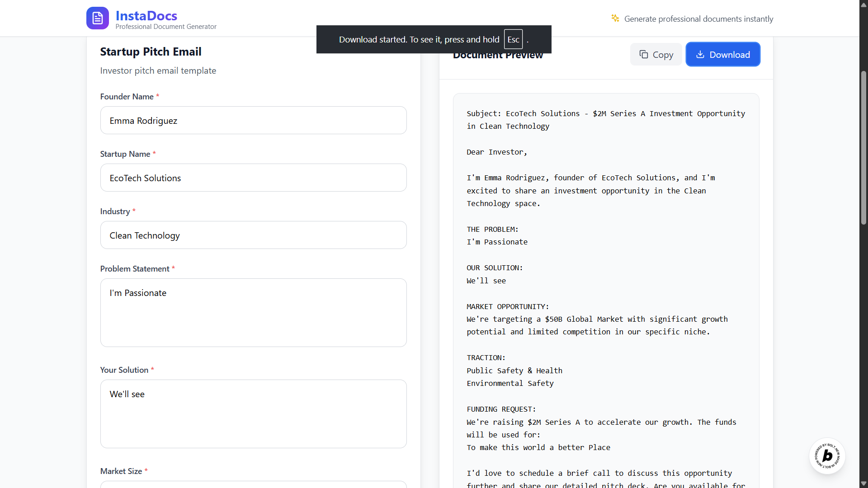
Task: Click the download arrow icon
Action: (x=700, y=55)
